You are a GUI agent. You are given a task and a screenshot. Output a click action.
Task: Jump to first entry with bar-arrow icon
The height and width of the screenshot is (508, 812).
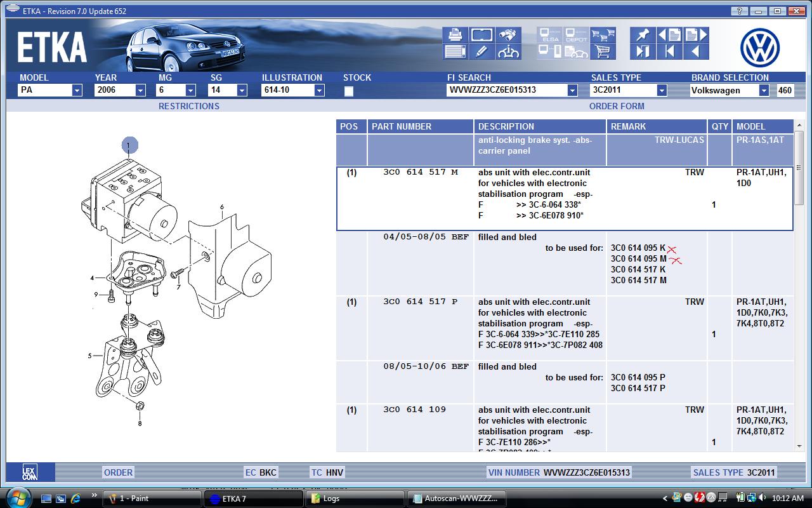[669, 51]
